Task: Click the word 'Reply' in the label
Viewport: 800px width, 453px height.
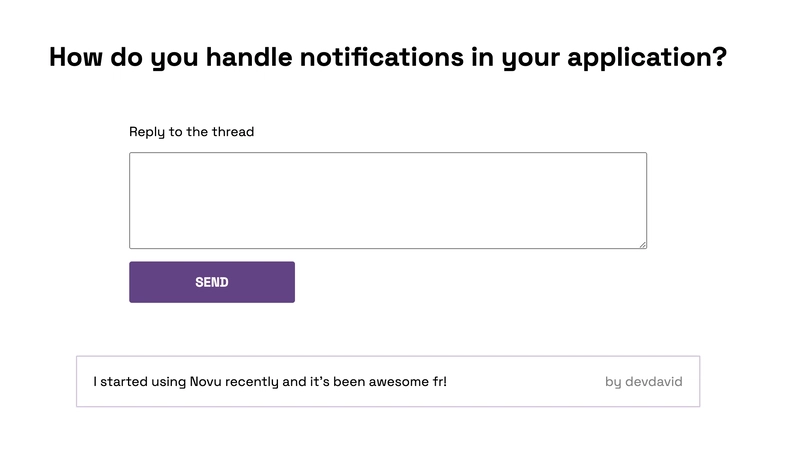Action: click(147, 132)
